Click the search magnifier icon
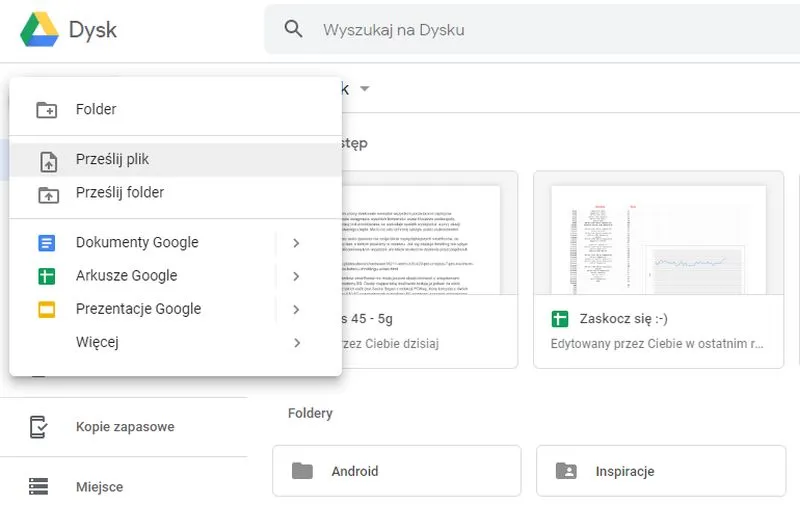800x505 pixels. (293, 29)
